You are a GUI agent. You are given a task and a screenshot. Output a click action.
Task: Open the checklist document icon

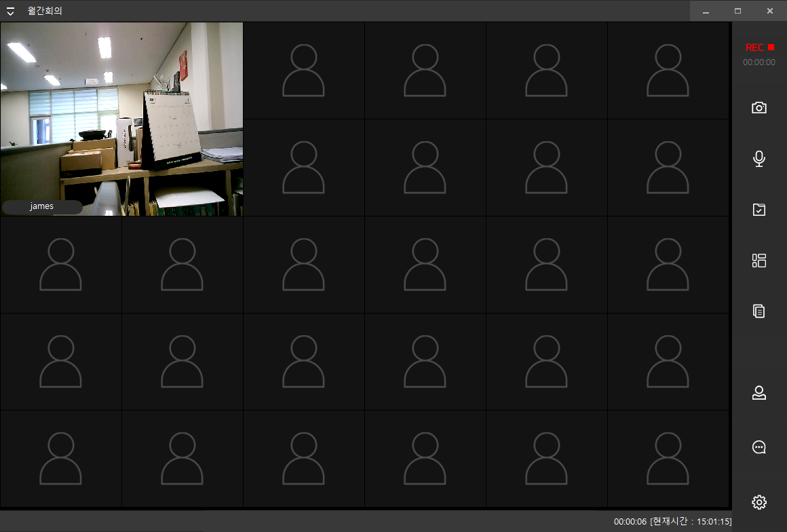pyautogui.click(x=759, y=209)
